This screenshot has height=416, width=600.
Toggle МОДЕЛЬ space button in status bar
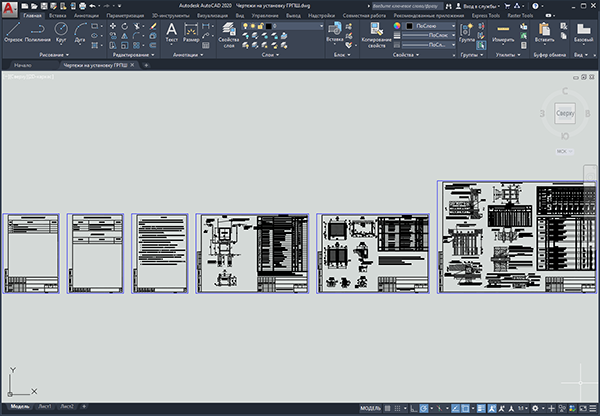370,408
